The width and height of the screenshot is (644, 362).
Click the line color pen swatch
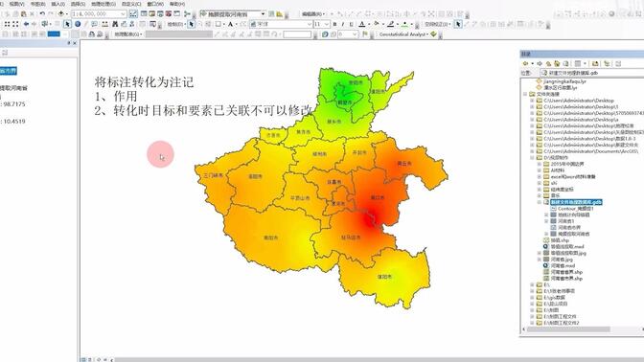pos(391,24)
